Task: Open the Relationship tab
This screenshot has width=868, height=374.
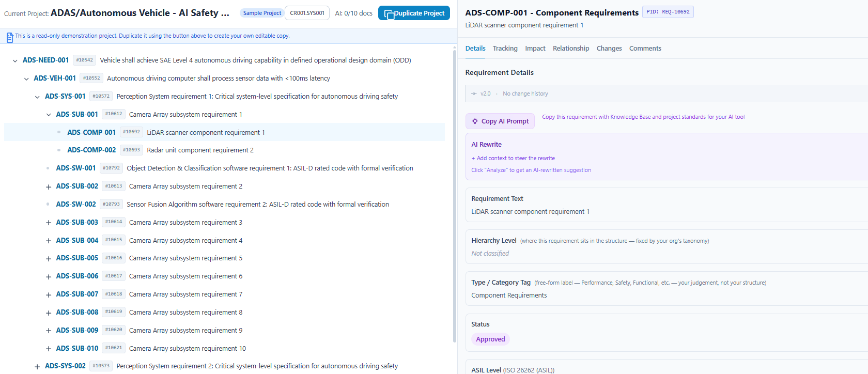Action: pos(571,48)
